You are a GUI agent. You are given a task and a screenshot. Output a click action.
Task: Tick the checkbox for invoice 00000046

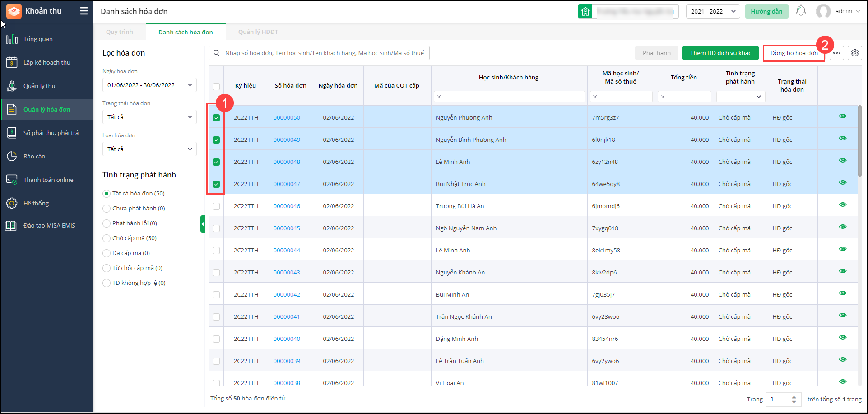[216, 206]
